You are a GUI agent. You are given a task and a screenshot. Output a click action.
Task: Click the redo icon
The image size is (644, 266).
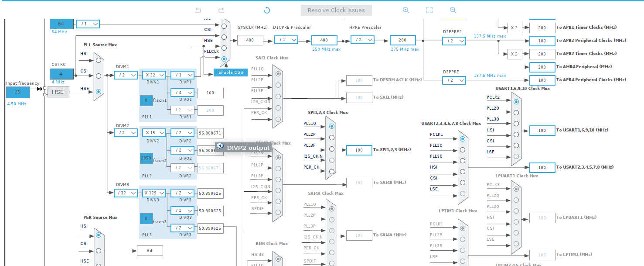pyautogui.click(x=221, y=10)
